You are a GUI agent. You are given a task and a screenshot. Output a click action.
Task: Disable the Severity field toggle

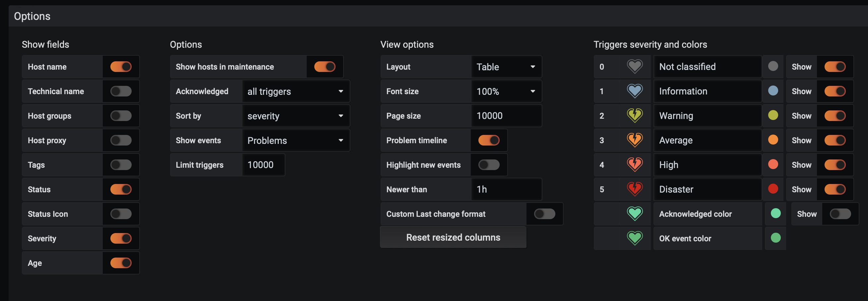pyautogui.click(x=121, y=239)
